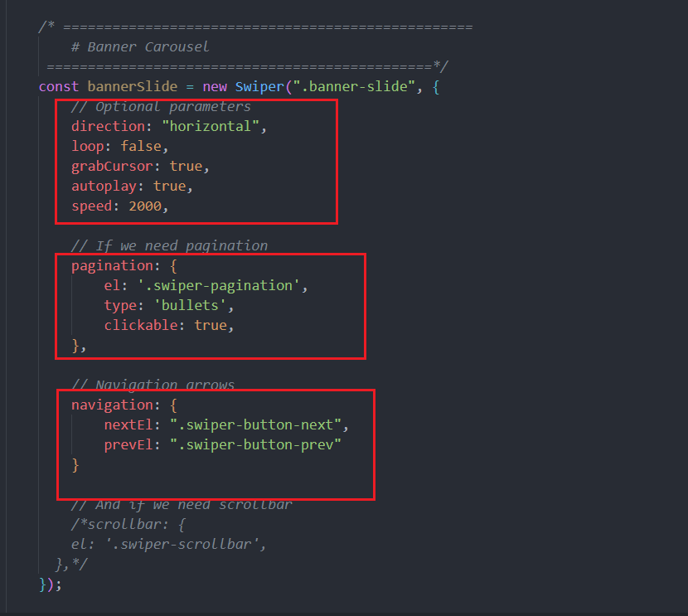Click the 2000 speed value
This screenshot has height=616, width=688.
144,206
